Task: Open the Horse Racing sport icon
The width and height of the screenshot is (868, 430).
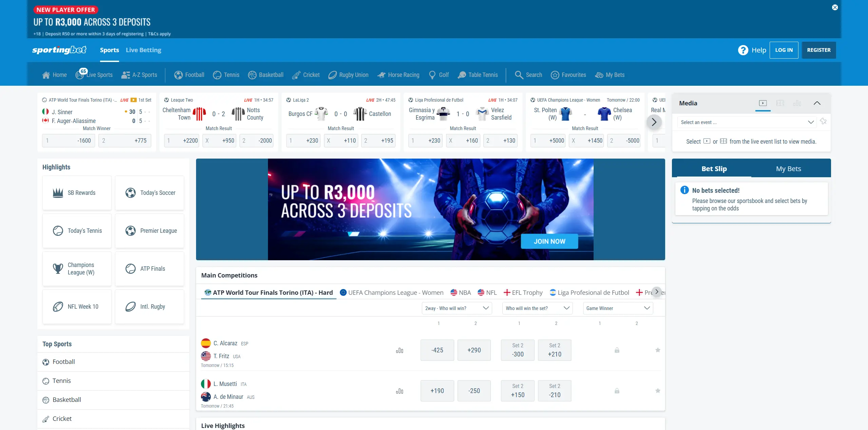Action: 381,75
